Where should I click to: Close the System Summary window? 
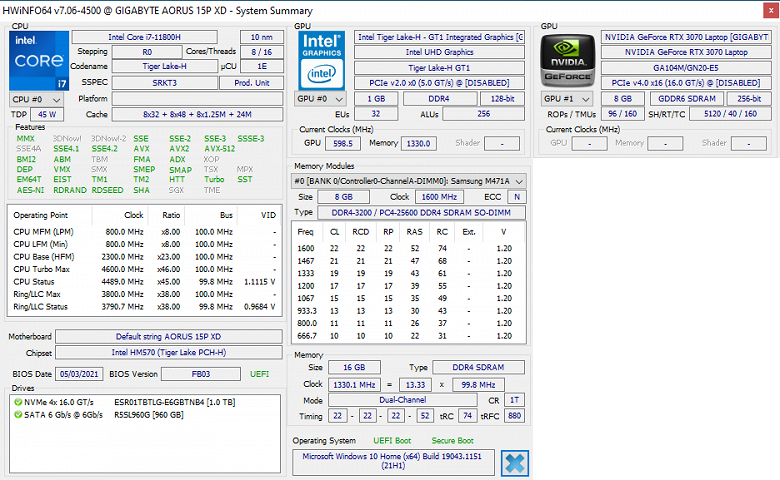(771, 10)
